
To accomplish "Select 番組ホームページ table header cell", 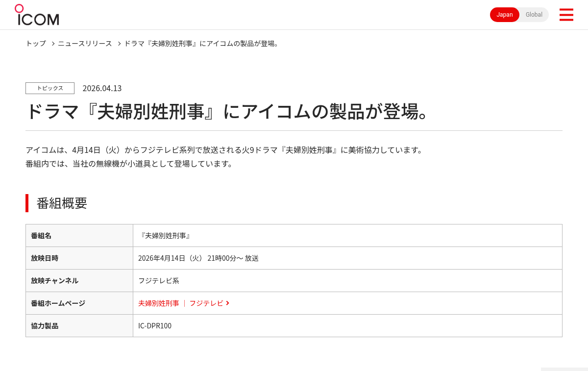I will tap(79, 303).
